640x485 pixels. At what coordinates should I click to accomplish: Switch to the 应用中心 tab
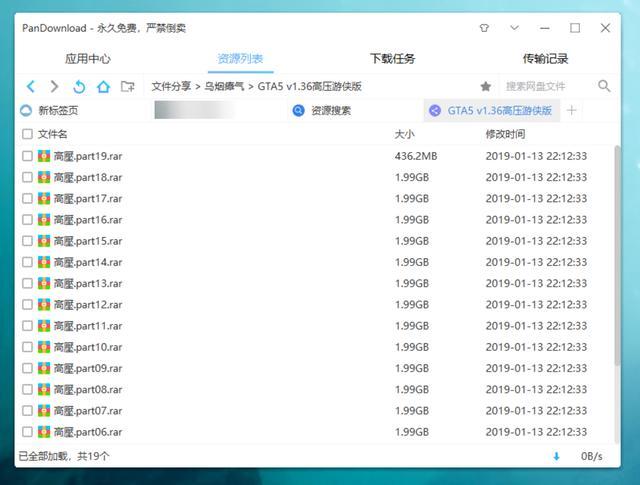pyautogui.click(x=88, y=59)
